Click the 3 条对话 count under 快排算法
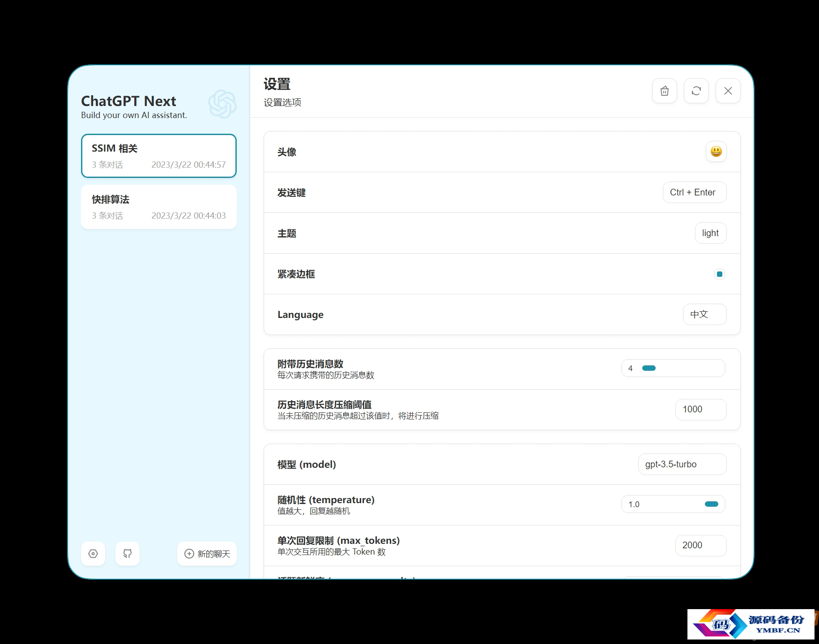 (107, 216)
